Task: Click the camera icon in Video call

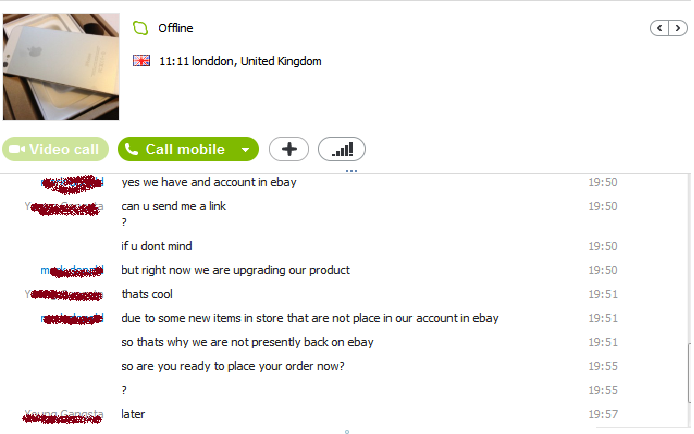Action: click(x=17, y=149)
